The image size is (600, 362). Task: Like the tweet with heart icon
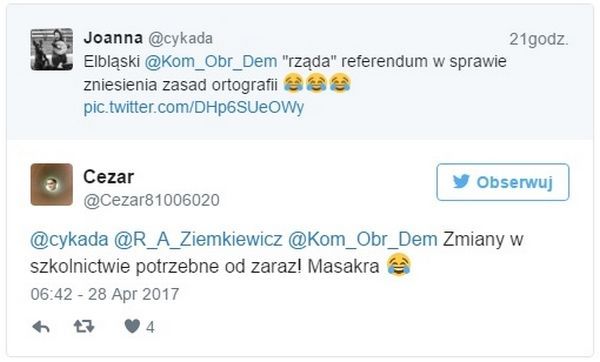(x=132, y=326)
